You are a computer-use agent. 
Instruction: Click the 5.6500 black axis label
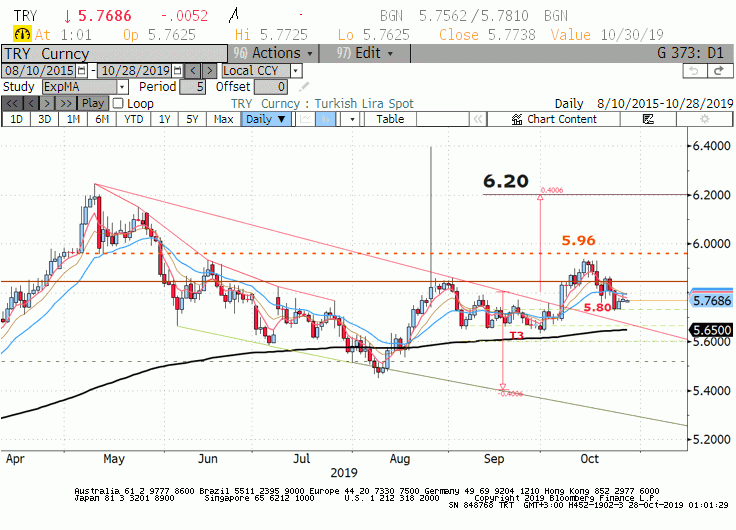coord(712,330)
